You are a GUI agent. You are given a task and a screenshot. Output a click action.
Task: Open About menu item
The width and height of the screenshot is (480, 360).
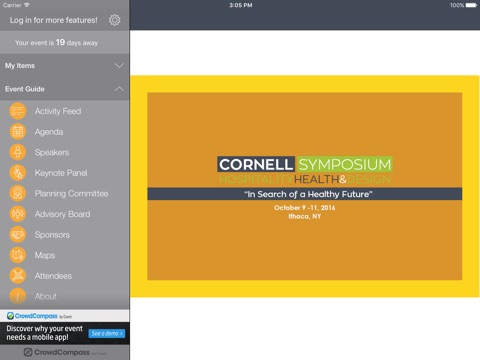tap(65, 296)
